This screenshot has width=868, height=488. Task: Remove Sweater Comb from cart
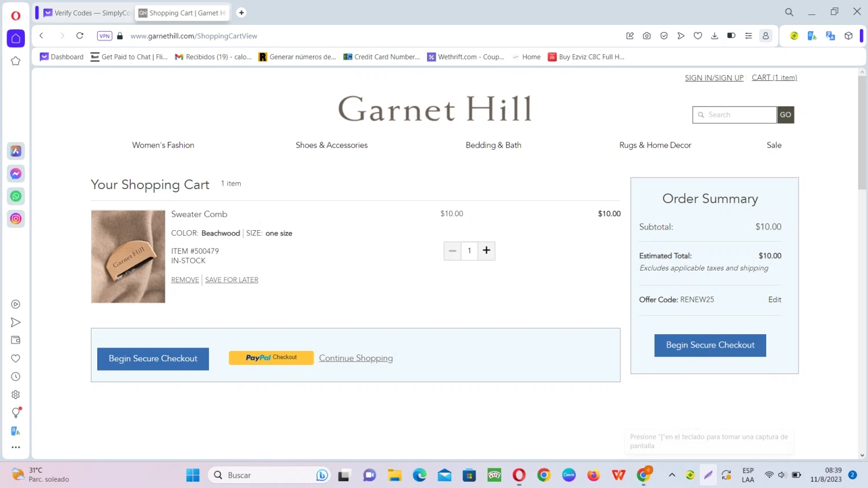[x=185, y=280]
